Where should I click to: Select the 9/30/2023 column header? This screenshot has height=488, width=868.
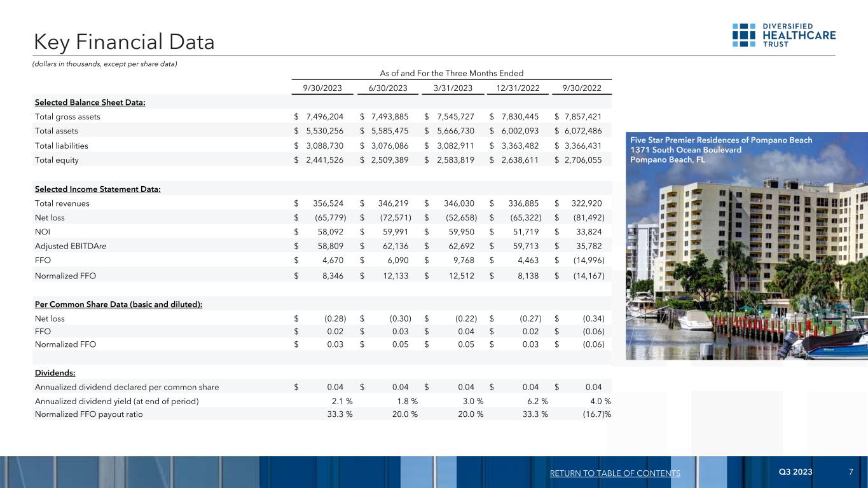pos(322,88)
